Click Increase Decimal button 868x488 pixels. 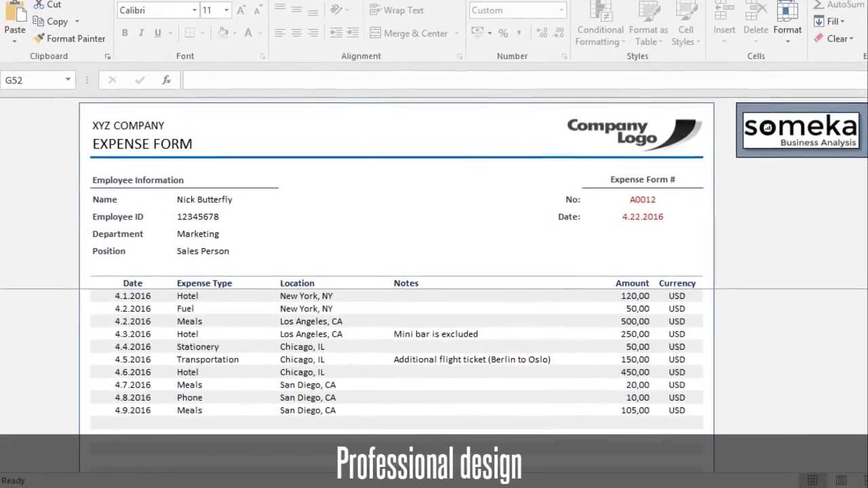[542, 33]
